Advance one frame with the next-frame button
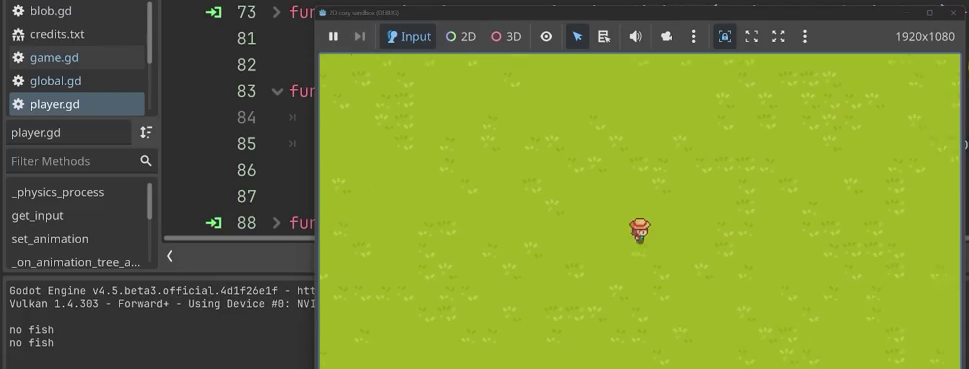The height and width of the screenshot is (369, 969). [360, 36]
